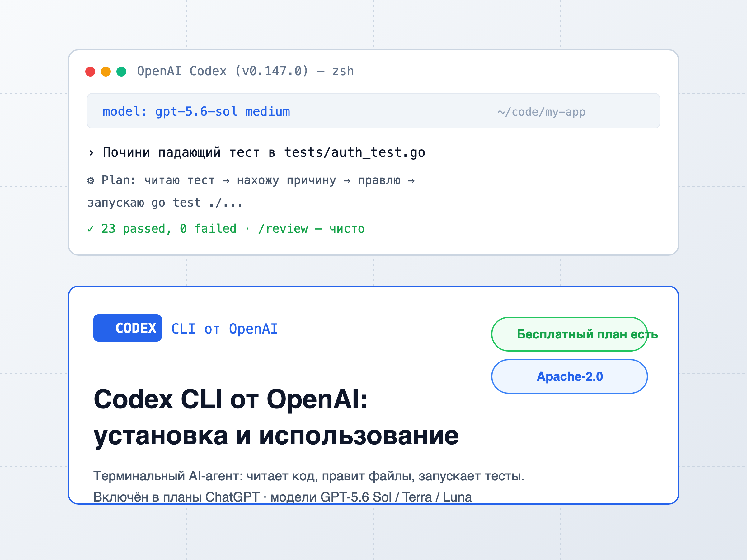
Task: Click the prompt line "Почини падающий тест в tests/auth_test.go"
Action: [x=264, y=152]
